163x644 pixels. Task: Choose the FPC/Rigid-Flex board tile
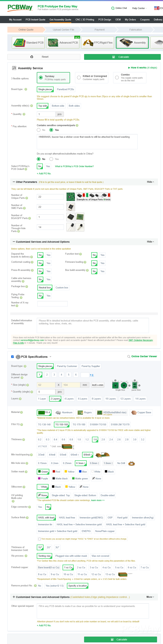tap(98, 42)
